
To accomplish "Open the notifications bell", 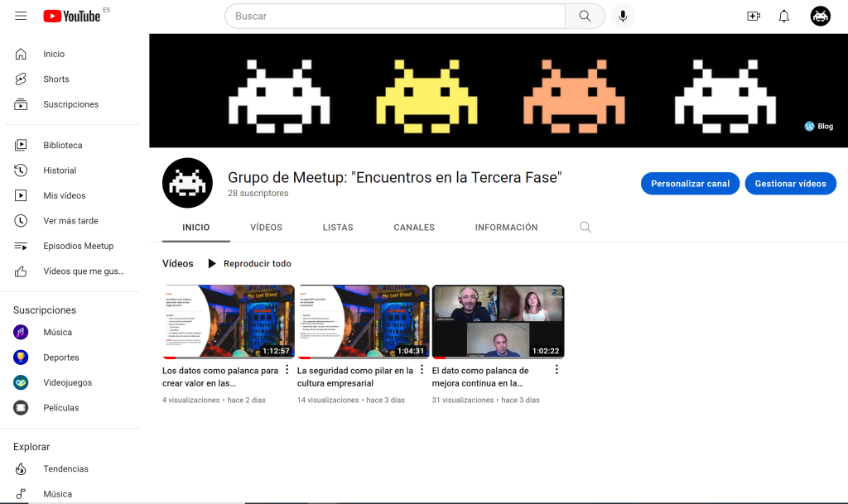I will click(x=783, y=16).
